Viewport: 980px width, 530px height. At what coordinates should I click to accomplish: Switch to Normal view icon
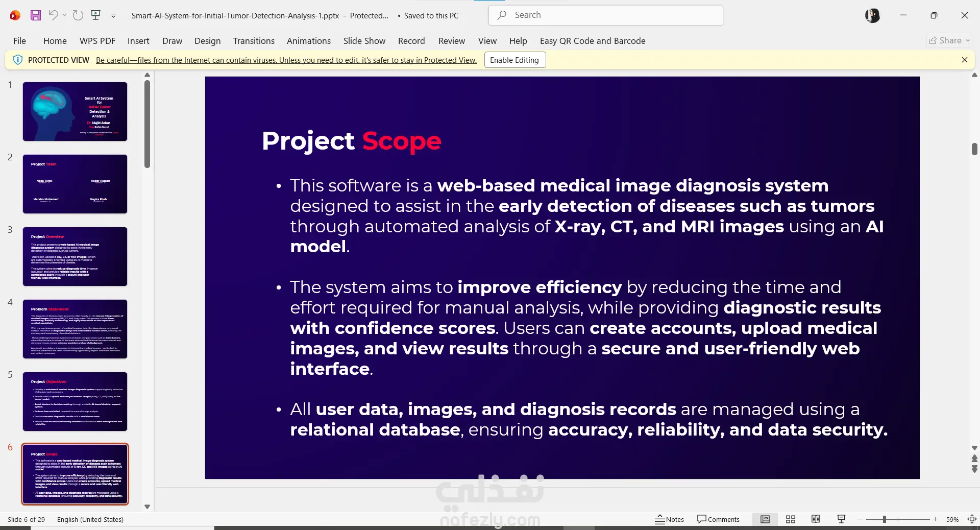[x=765, y=519]
